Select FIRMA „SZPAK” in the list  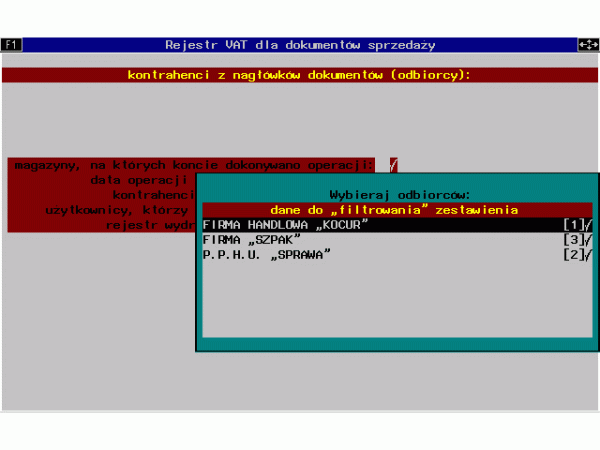251,240
